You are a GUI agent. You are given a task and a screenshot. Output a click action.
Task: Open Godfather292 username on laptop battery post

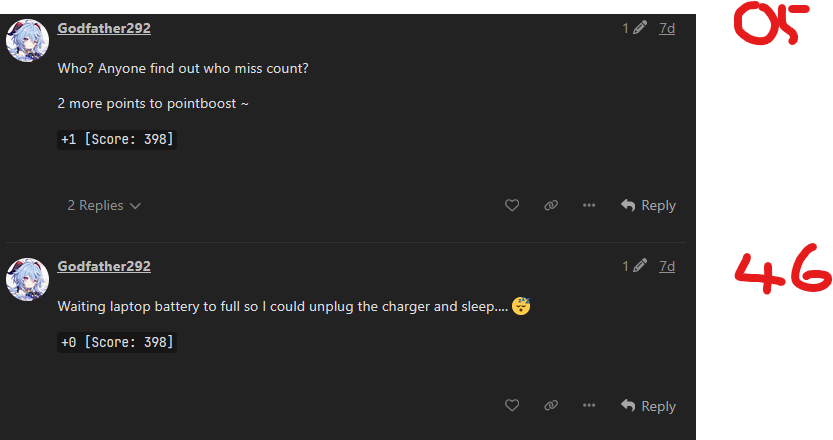[104, 266]
